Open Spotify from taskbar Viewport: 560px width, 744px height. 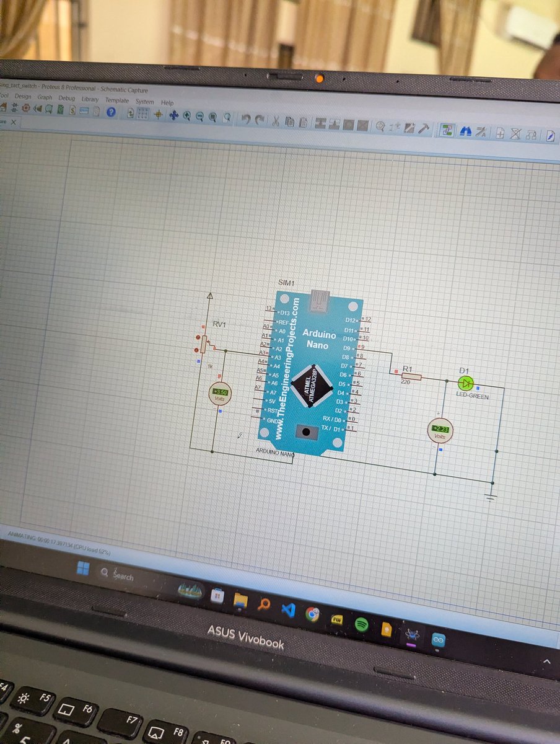(362, 624)
